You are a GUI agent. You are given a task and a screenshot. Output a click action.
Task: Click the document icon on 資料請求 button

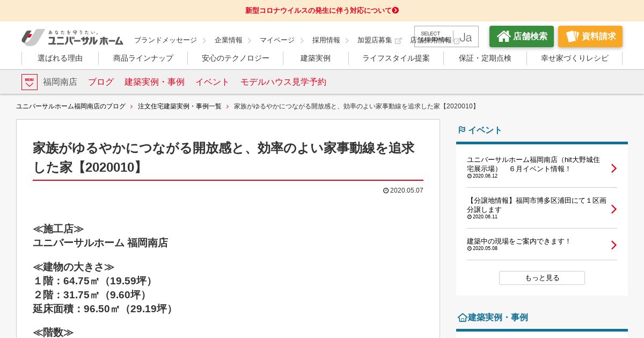[x=572, y=36]
